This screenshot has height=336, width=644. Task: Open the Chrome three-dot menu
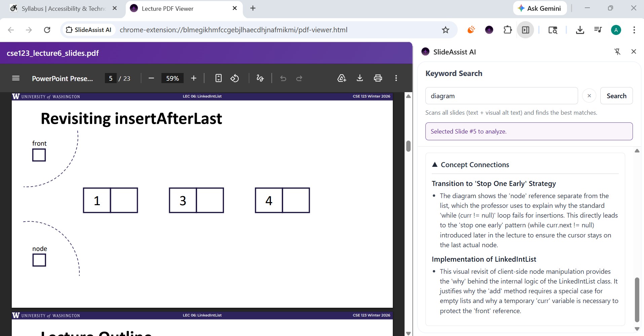point(634,30)
